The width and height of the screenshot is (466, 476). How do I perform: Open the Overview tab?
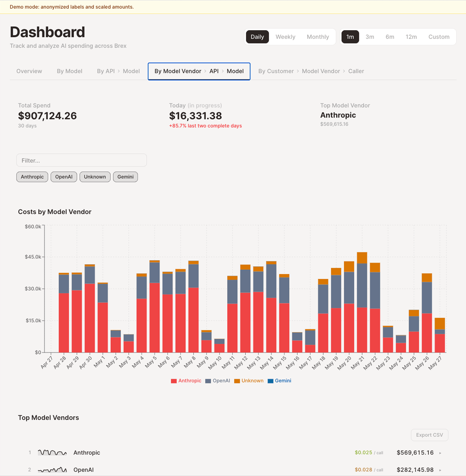tap(29, 71)
